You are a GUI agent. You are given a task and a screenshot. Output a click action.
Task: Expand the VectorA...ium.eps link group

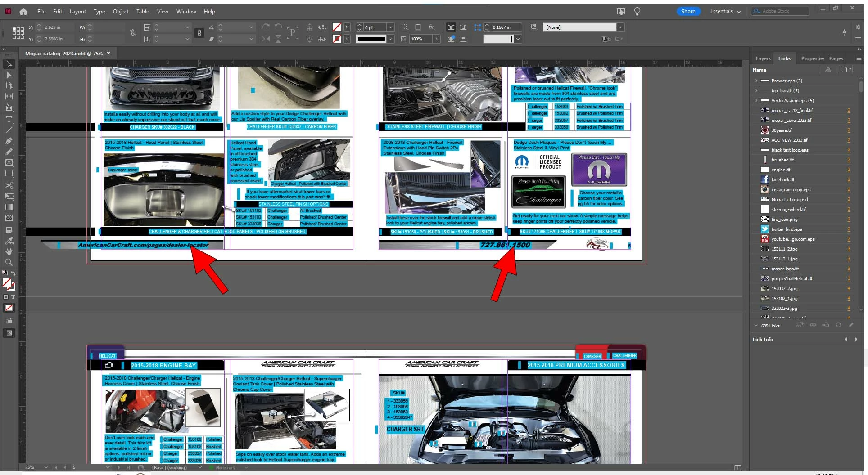click(756, 101)
